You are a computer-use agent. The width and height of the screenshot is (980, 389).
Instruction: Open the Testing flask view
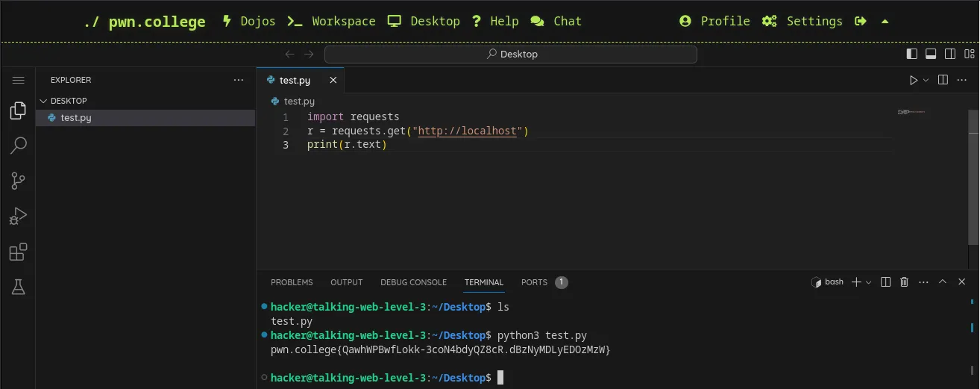click(18, 287)
